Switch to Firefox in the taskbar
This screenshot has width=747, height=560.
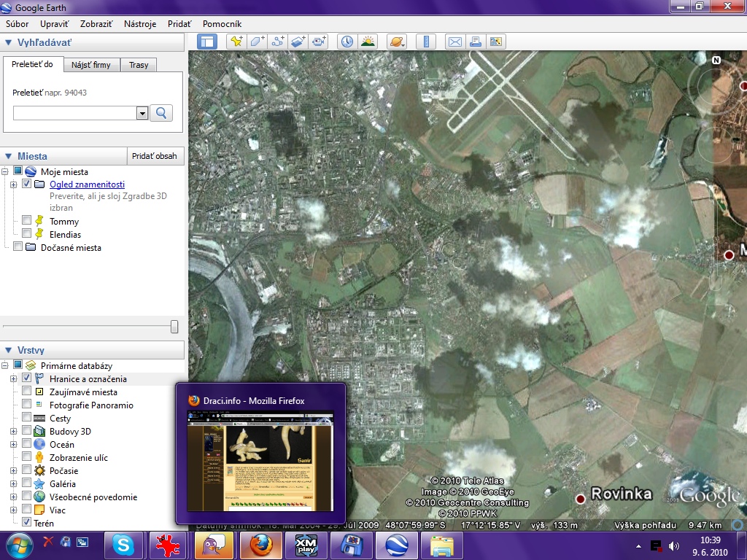(x=260, y=545)
